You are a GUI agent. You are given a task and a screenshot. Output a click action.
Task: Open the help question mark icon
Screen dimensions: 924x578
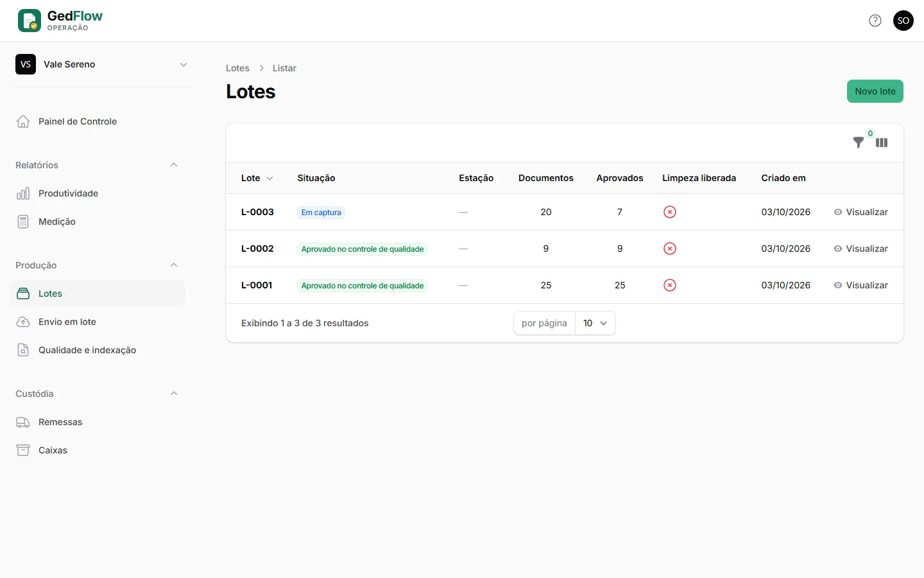tap(875, 21)
